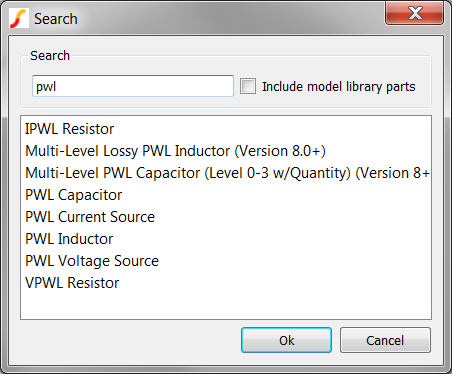Choose PWL Voltage Source item
452x374 pixels.
pyautogui.click(x=226, y=261)
